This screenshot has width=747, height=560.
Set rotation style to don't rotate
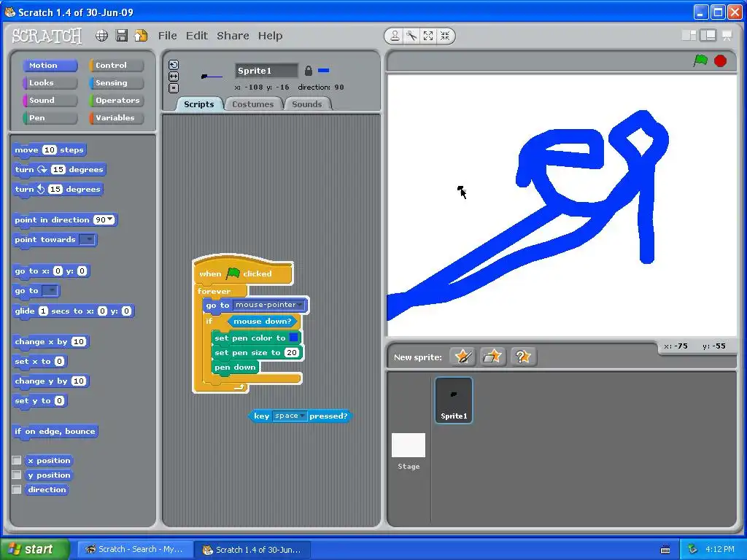pyautogui.click(x=174, y=88)
